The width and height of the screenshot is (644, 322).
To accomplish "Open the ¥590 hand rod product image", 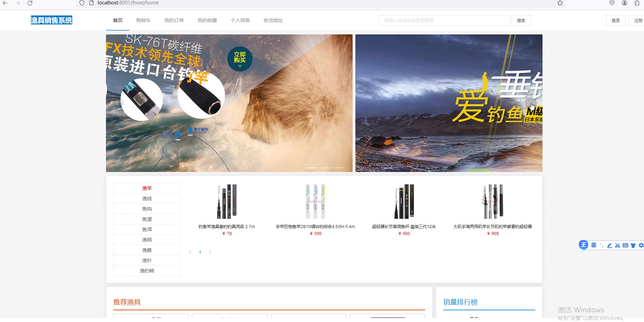I will [x=315, y=202].
